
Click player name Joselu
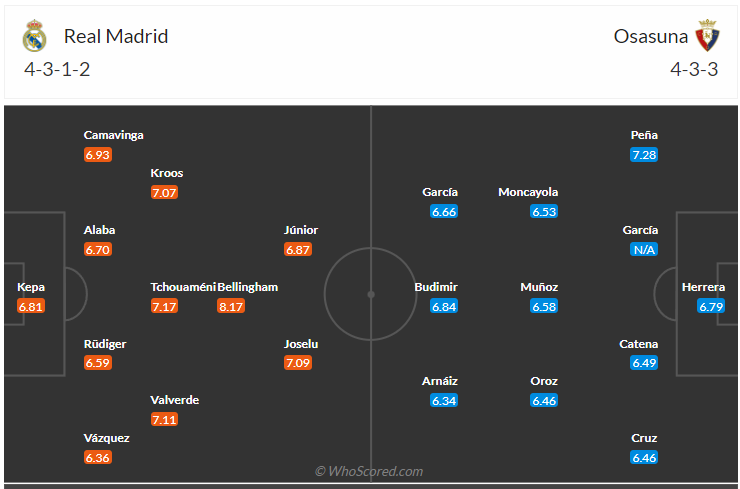tap(301, 344)
